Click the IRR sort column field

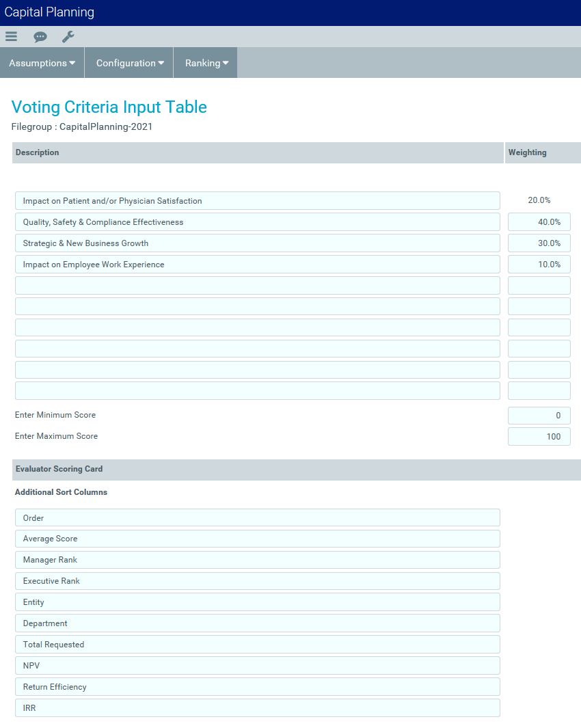[x=257, y=708]
